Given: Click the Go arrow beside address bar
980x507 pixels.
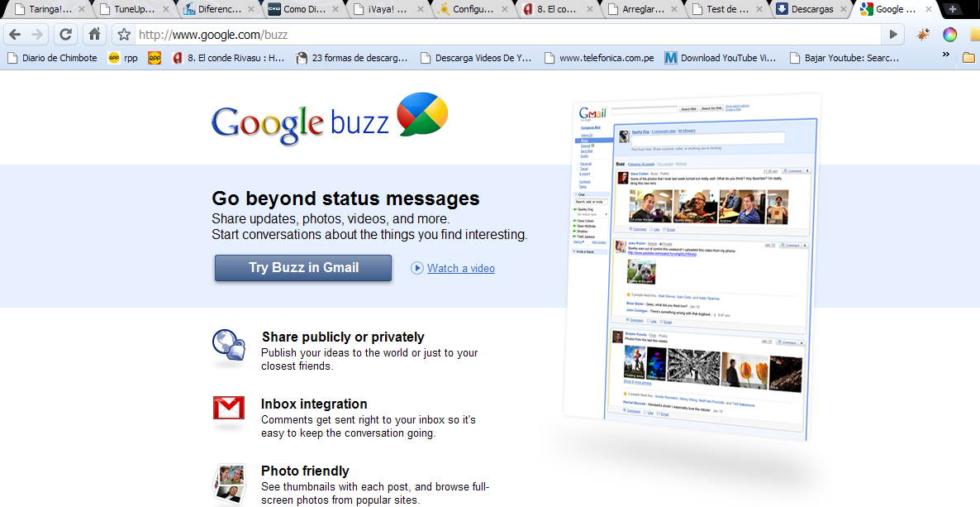Looking at the screenshot, I should 893,35.
